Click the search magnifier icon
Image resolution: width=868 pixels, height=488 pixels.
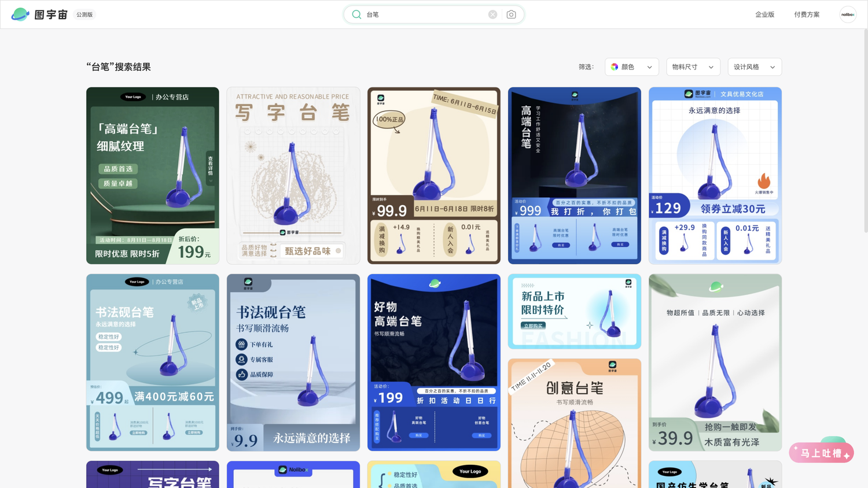[356, 14]
